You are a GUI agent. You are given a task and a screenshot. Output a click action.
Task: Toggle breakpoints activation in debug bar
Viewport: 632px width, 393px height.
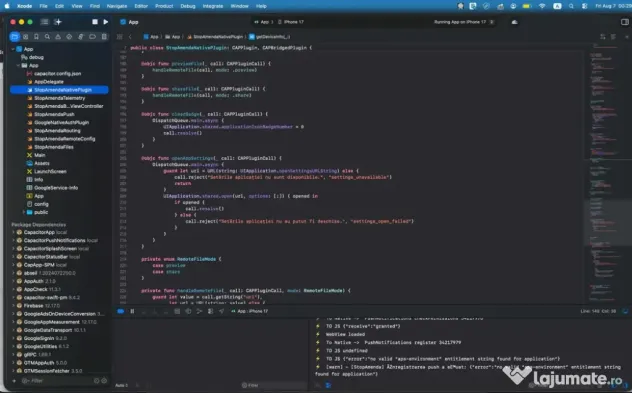point(121,311)
